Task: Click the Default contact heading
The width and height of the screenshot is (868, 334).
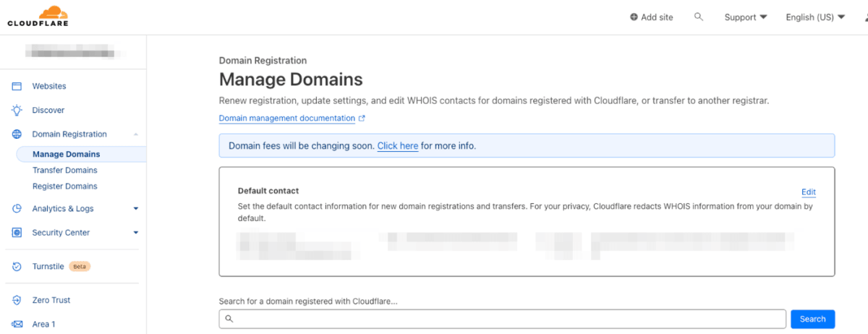Action: point(268,191)
